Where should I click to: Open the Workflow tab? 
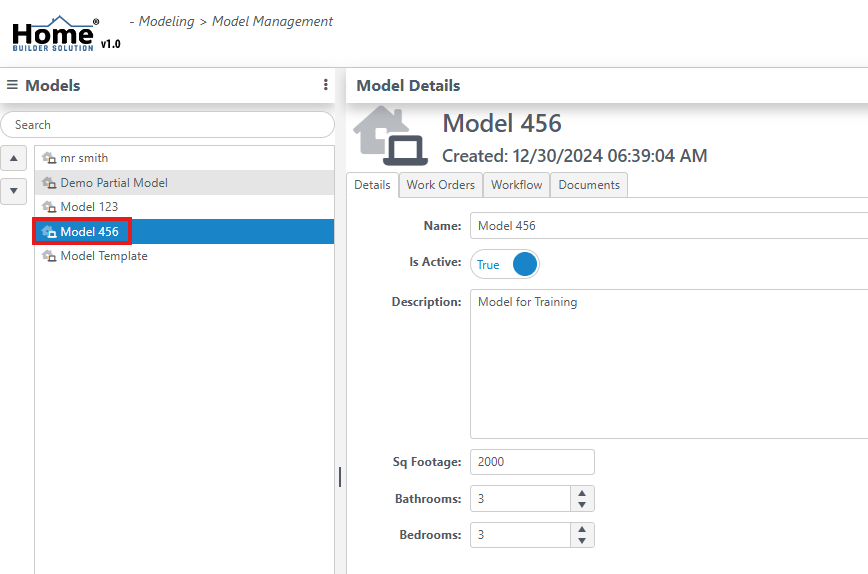(516, 185)
